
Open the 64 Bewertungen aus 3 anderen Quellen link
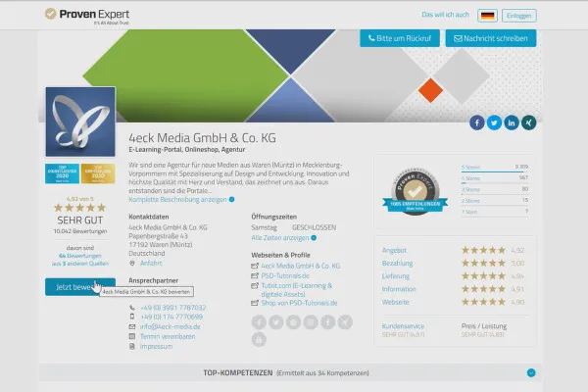[x=80, y=260]
